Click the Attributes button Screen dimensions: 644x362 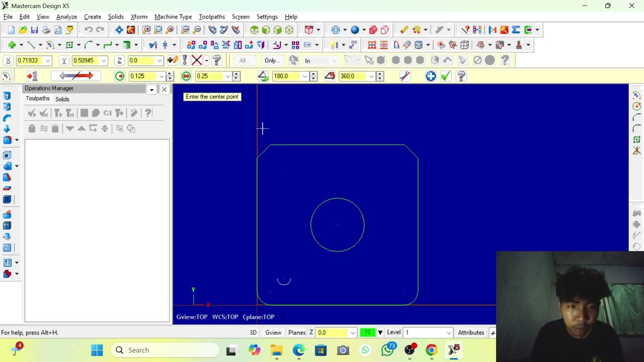[x=471, y=332]
